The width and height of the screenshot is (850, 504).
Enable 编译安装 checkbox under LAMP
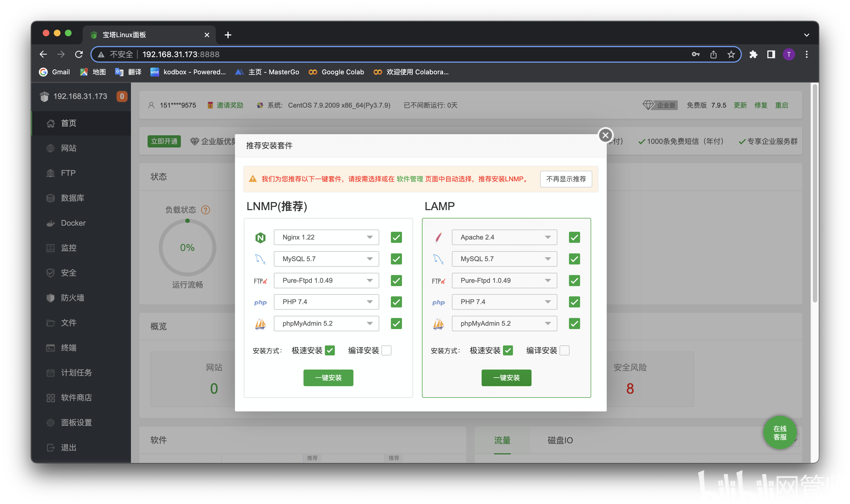[x=565, y=350]
